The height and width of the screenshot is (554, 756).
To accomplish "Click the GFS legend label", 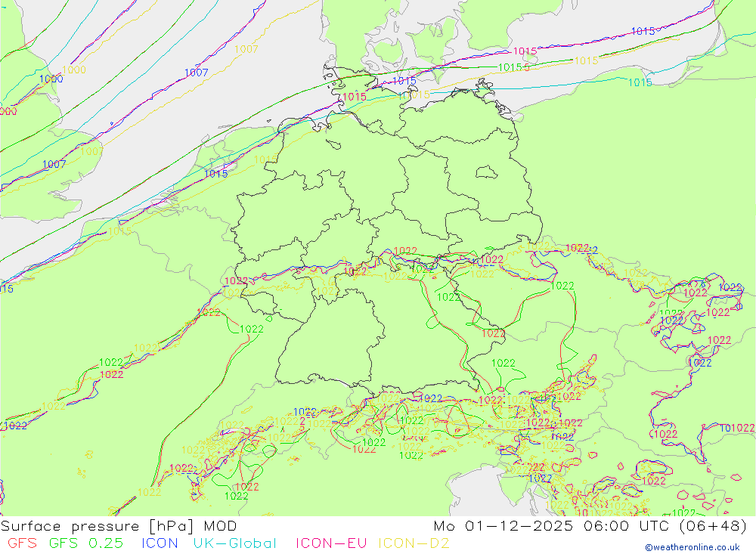I will click(x=22, y=543).
